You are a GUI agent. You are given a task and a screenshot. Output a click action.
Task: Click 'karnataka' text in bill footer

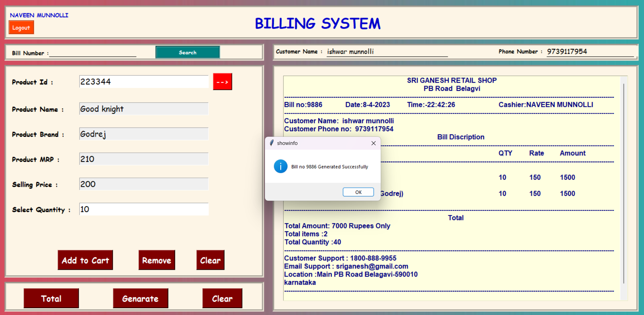tap(300, 283)
